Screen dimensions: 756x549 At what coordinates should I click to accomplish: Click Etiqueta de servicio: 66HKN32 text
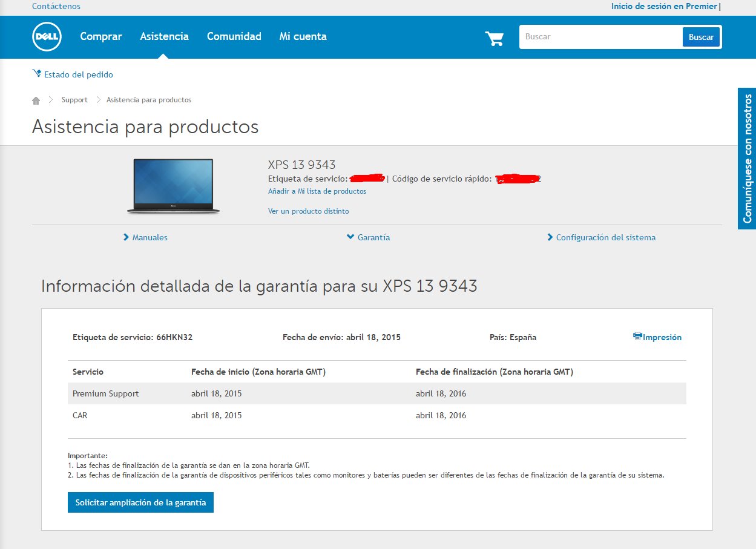coord(133,337)
